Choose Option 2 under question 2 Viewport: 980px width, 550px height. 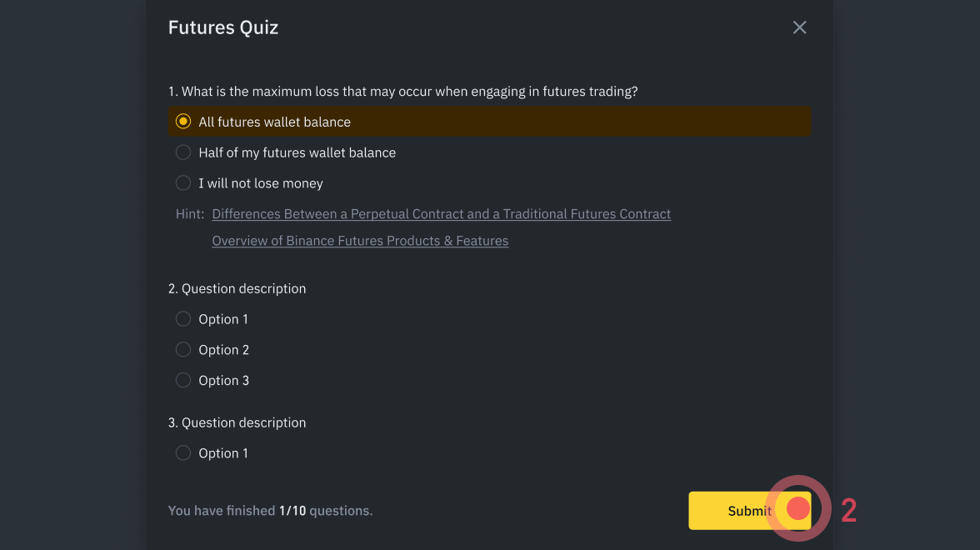(x=183, y=350)
